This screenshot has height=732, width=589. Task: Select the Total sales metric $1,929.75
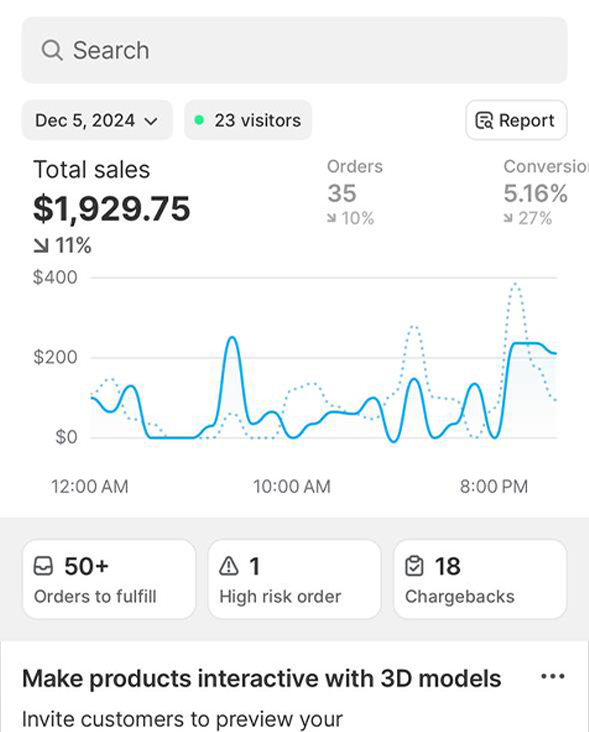[112, 207]
